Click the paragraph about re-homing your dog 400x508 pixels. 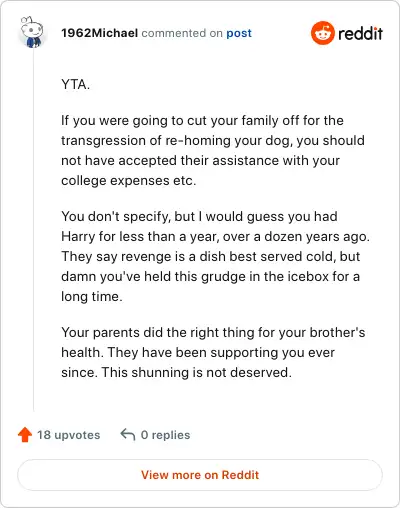213,150
